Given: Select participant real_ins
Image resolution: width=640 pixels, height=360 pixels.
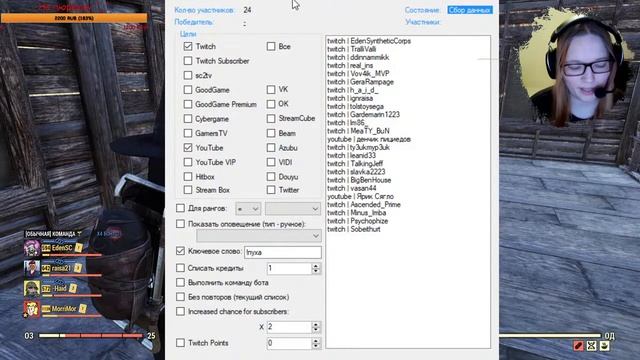Looking at the screenshot, I should [x=350, y=65].
